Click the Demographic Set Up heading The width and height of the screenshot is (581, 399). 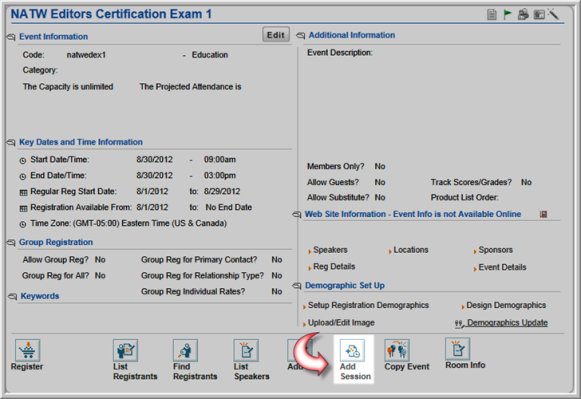tap(345, 286)
